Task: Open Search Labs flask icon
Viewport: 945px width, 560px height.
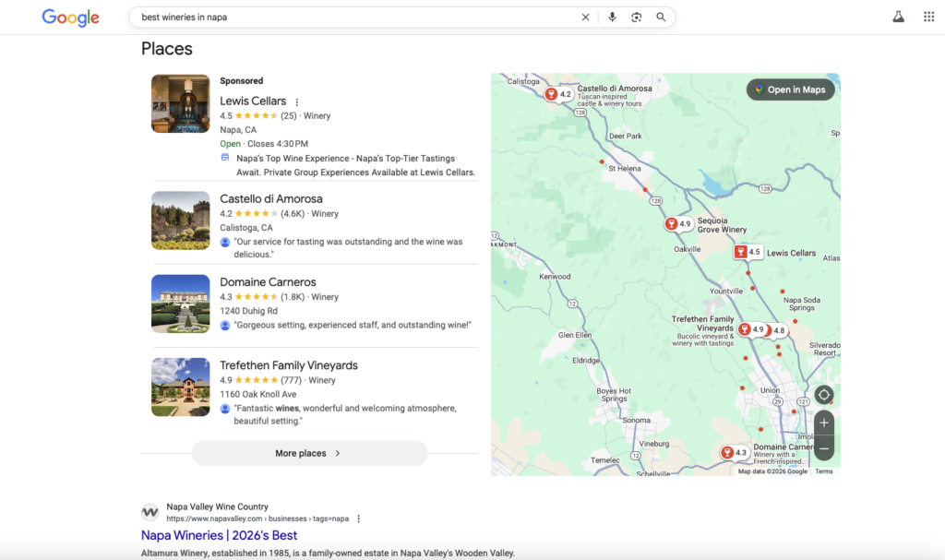Action: coord(897,18)
